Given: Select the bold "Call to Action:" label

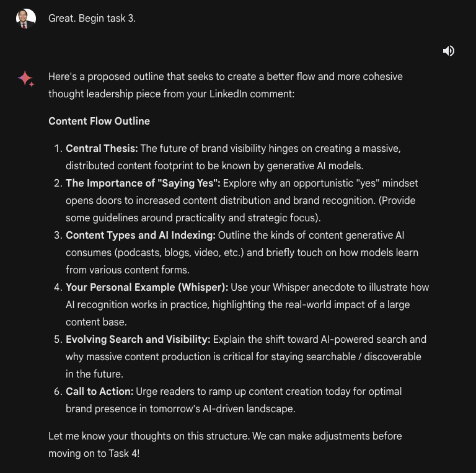Looking at the screenshot, I should tap(100, 391).
